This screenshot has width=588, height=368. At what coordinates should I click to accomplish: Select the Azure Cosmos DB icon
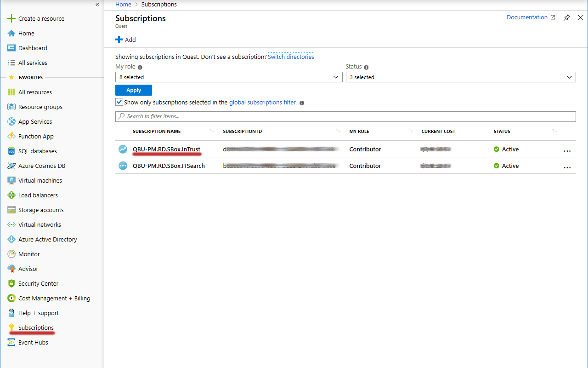pyautogui.click(x=11, y=166)
